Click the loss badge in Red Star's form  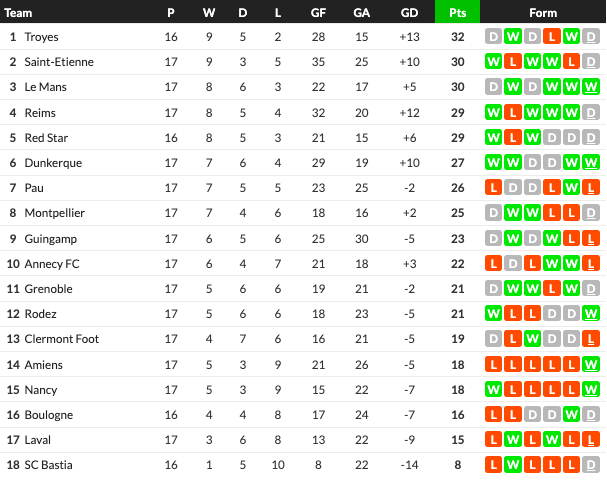click(513, 137)
